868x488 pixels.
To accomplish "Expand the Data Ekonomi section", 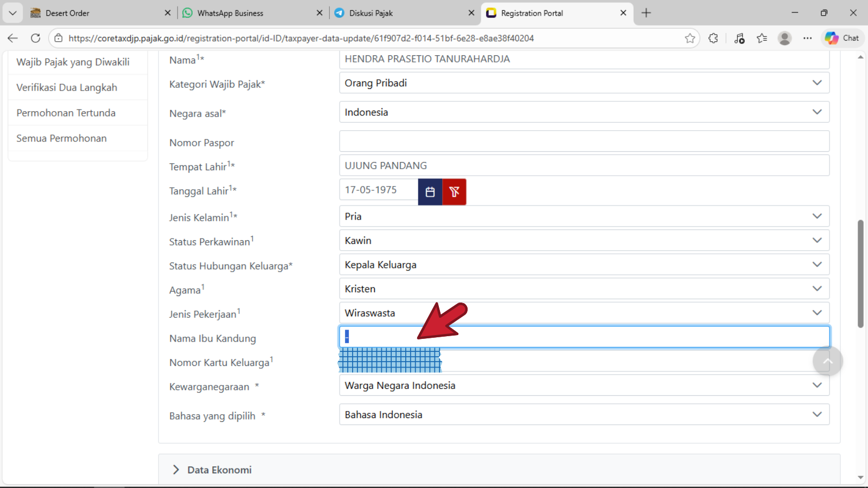I will click(219, 470).
